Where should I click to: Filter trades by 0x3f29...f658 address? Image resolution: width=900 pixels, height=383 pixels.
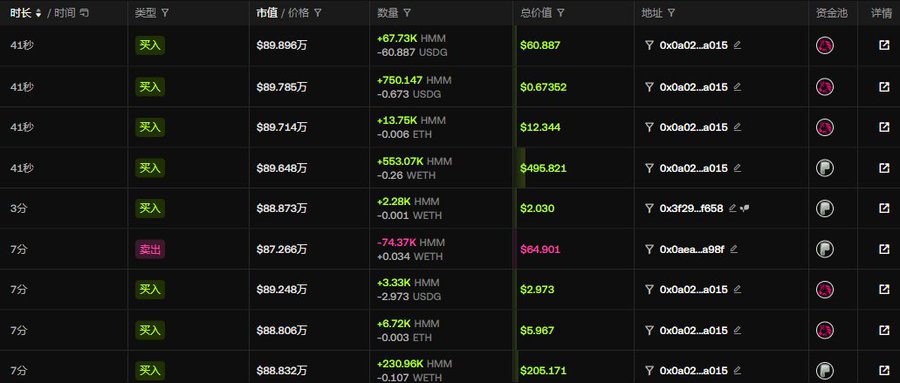tap(650, 208)
